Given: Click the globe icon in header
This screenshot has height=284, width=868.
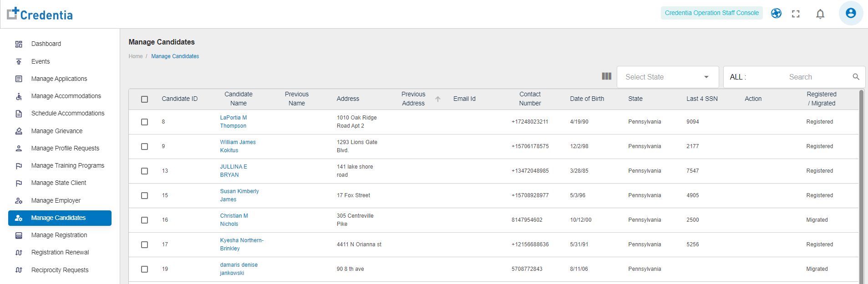Looking at the screenshot, I should 776,13.
